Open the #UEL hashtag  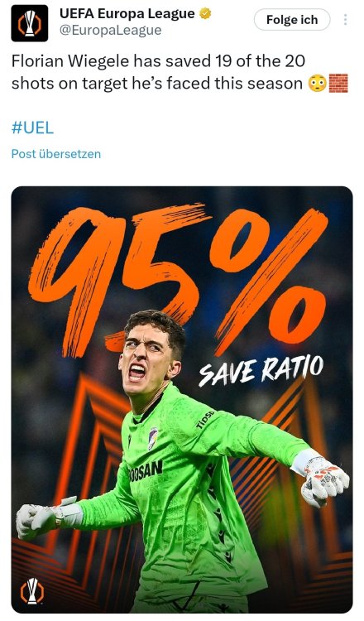pyautogui.click(x=32, y=128)
